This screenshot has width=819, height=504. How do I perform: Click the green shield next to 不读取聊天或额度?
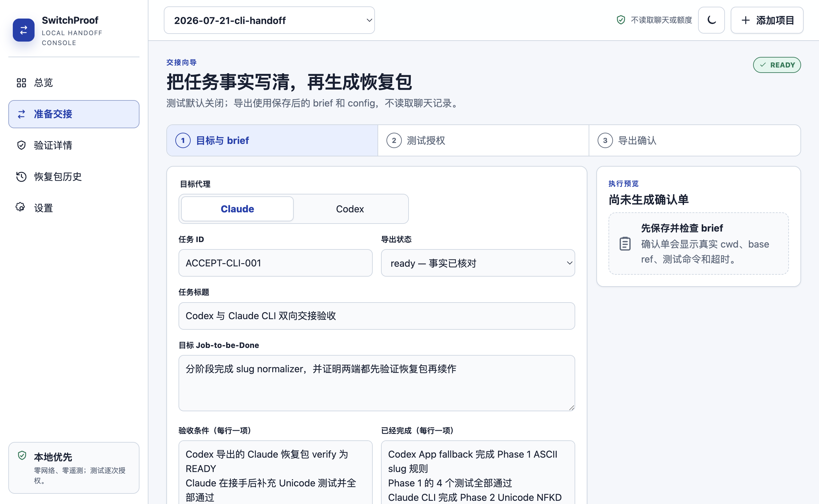[x=621, y=20]
